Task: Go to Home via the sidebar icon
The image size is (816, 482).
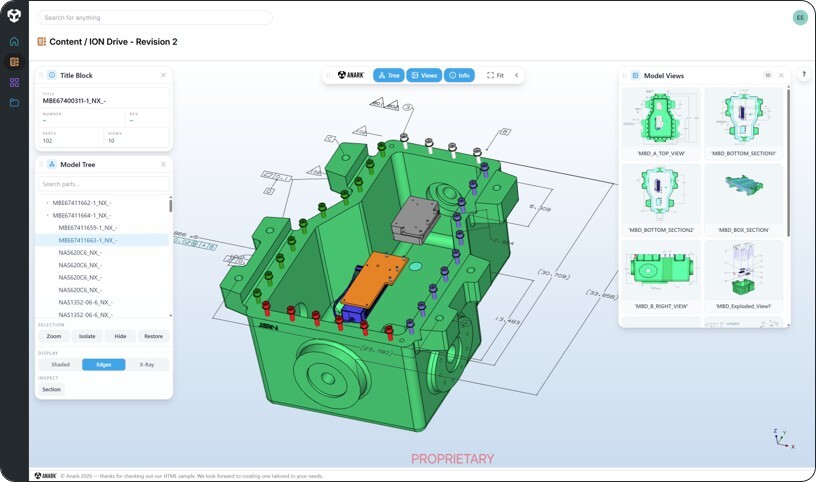Action: (14, 41)
